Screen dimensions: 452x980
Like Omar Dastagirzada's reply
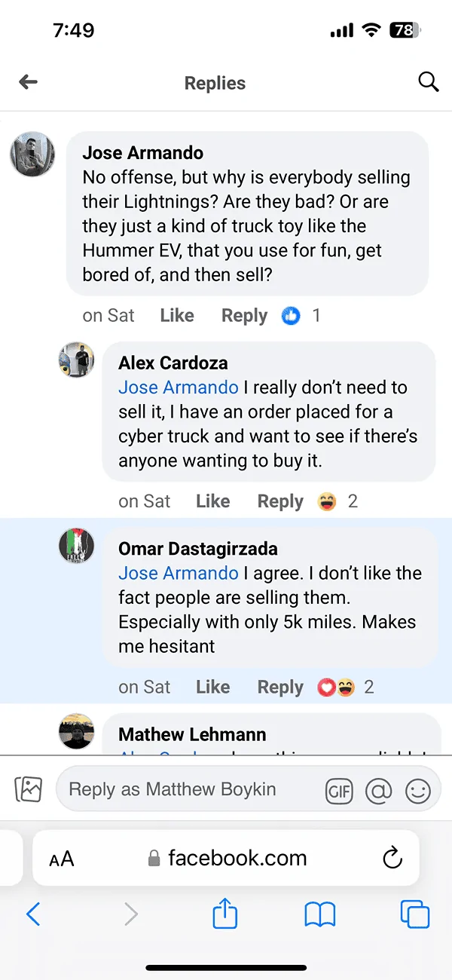point(212,687)
